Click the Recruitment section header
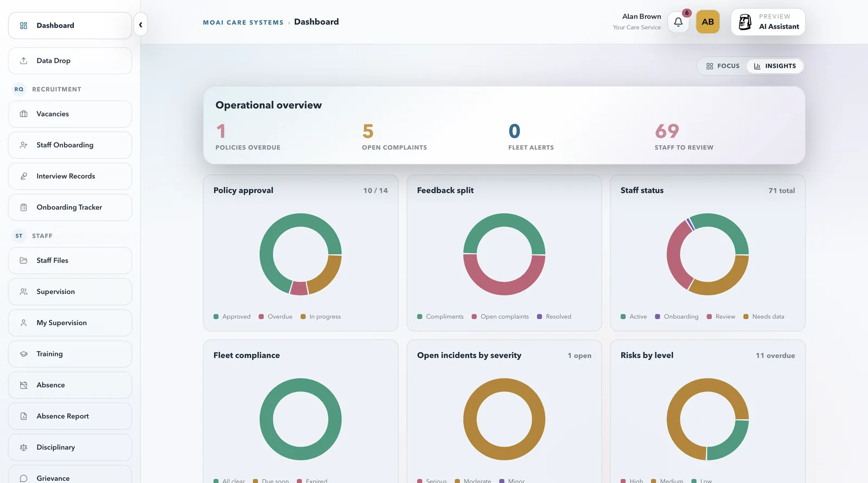Screen dimensions: 868x483 pyautogui.click(x=47, y=89)
